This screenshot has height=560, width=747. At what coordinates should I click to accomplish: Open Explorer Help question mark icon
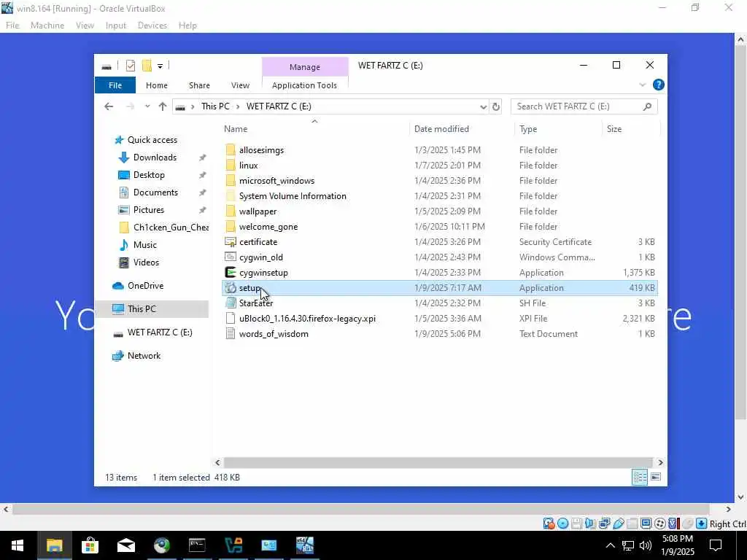click(x=659, y=85)
